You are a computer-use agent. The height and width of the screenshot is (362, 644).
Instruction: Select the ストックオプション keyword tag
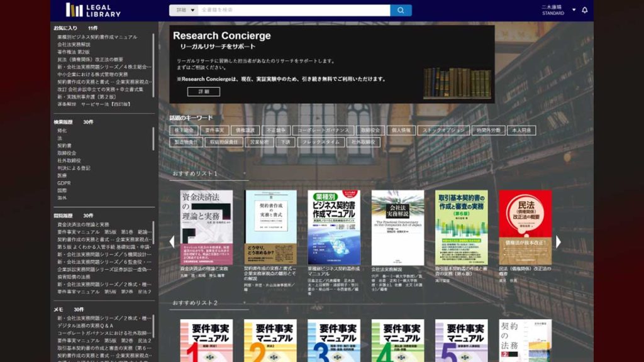tap(443, 130)
